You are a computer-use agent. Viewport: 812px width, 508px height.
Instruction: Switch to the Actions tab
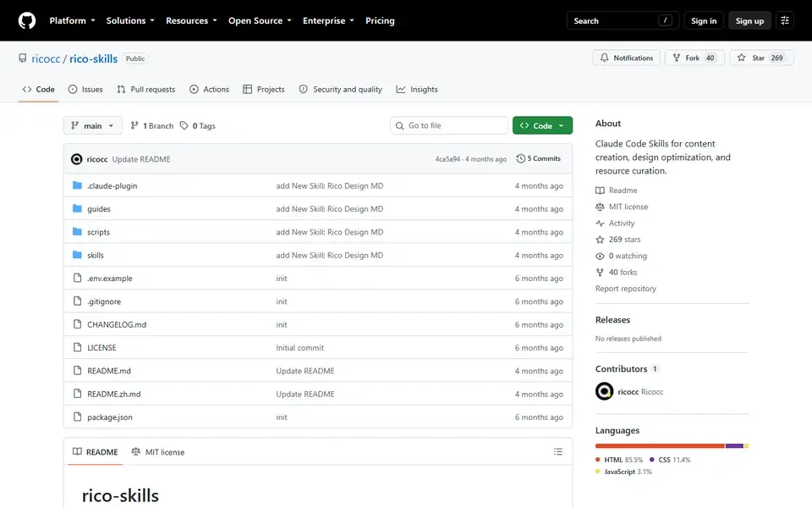click(209, 89)
